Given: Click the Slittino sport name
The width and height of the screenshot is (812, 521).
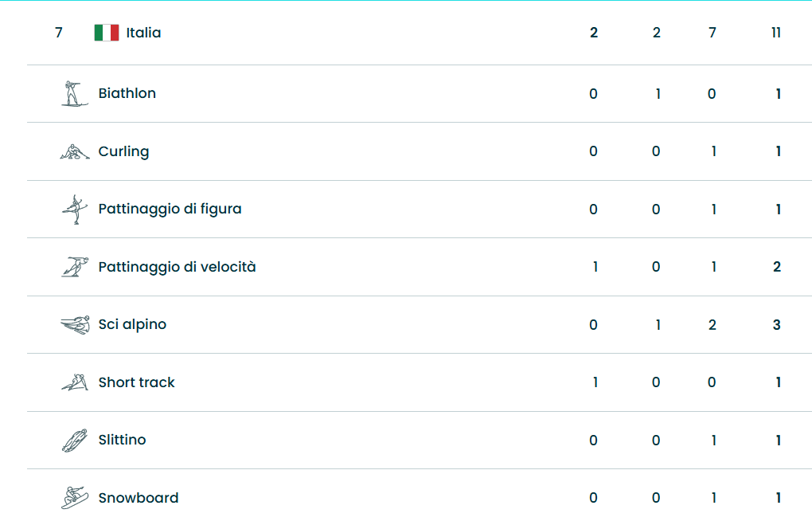Looking at the screenshot, I should (122, 440).
